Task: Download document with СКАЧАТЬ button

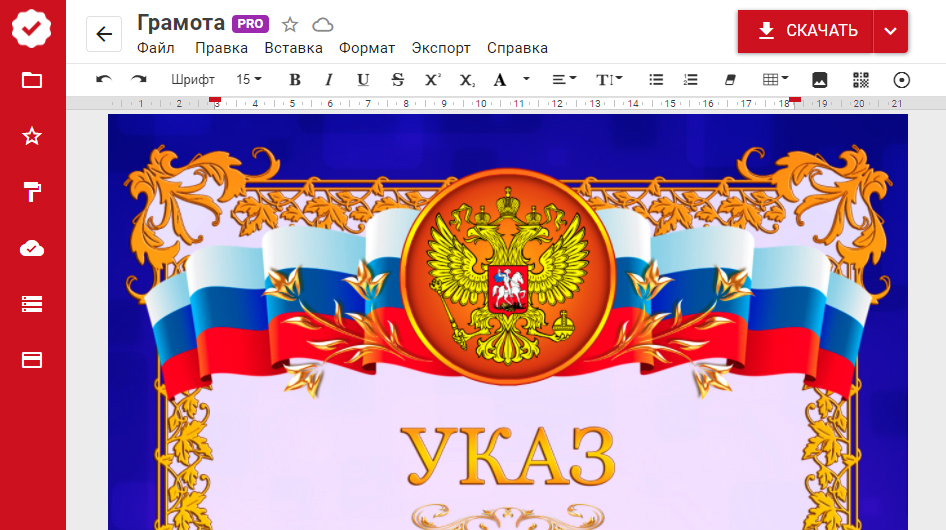Action: [x=805, y=31]
